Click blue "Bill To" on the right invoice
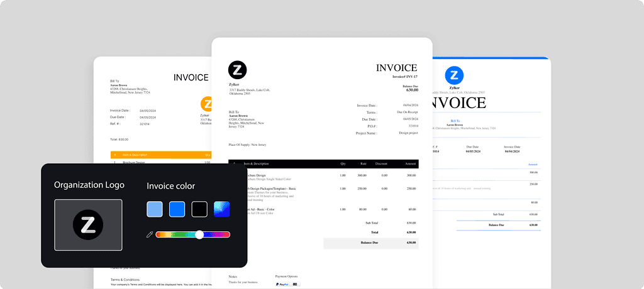 [x=455, y=121]
